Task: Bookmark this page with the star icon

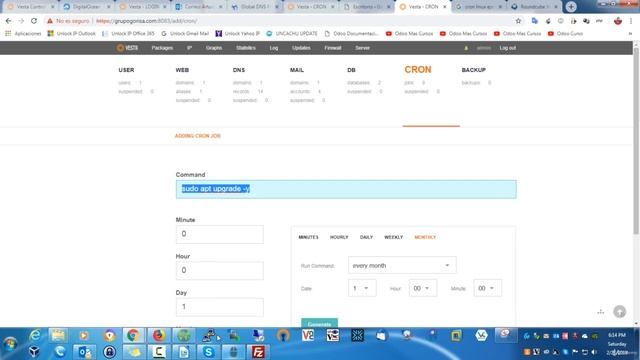Action: pos(518,21)
